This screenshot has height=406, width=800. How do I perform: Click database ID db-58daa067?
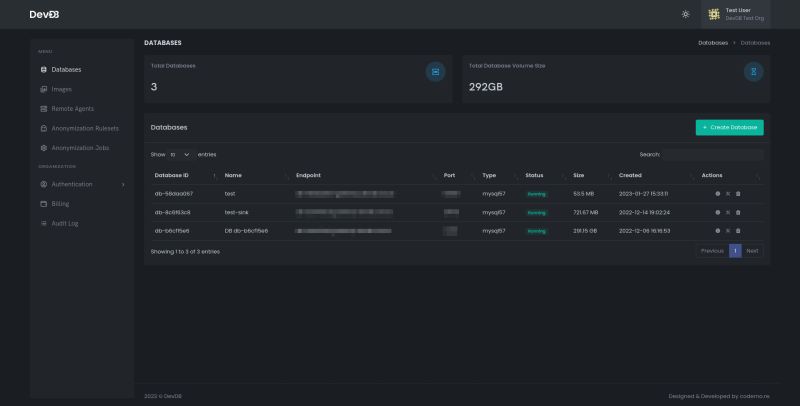pos(173,194)
